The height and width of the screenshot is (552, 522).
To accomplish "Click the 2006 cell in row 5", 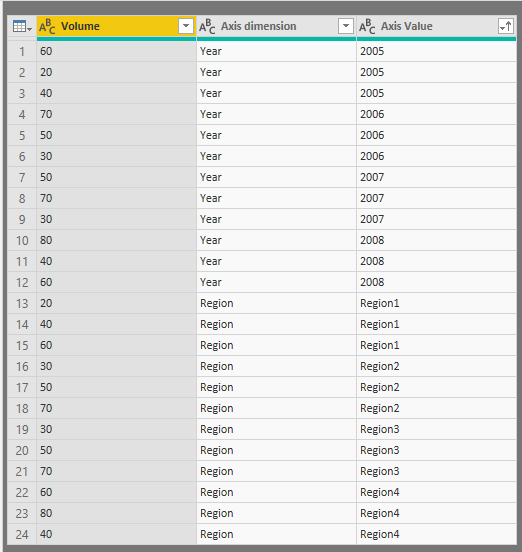I will (436, 135).
